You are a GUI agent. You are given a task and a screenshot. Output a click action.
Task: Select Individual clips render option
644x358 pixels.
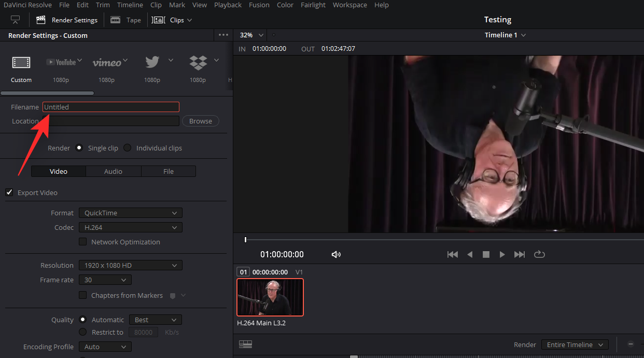pos(127,148)
